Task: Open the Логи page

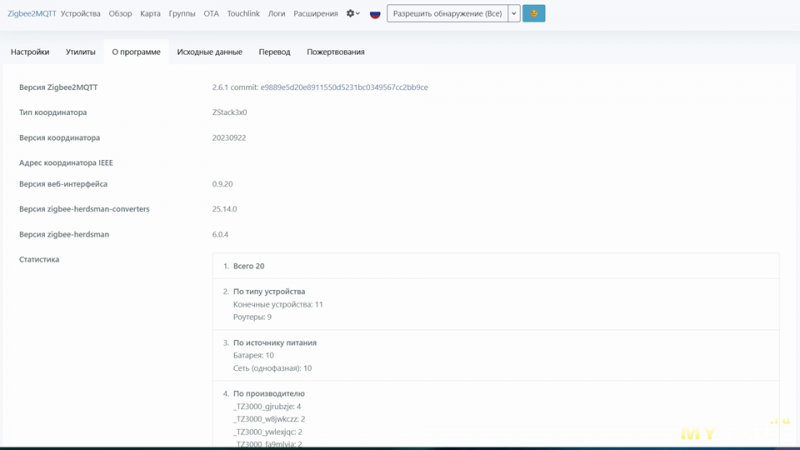Action: click(x=277, y=14)
